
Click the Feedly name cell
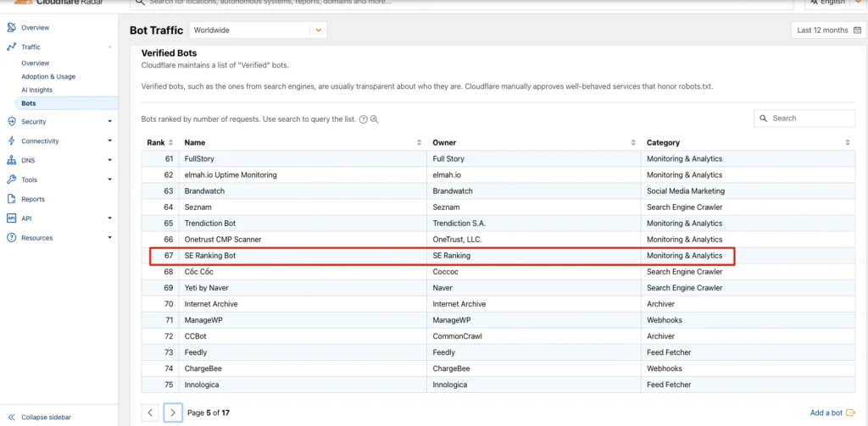(196, 352)
